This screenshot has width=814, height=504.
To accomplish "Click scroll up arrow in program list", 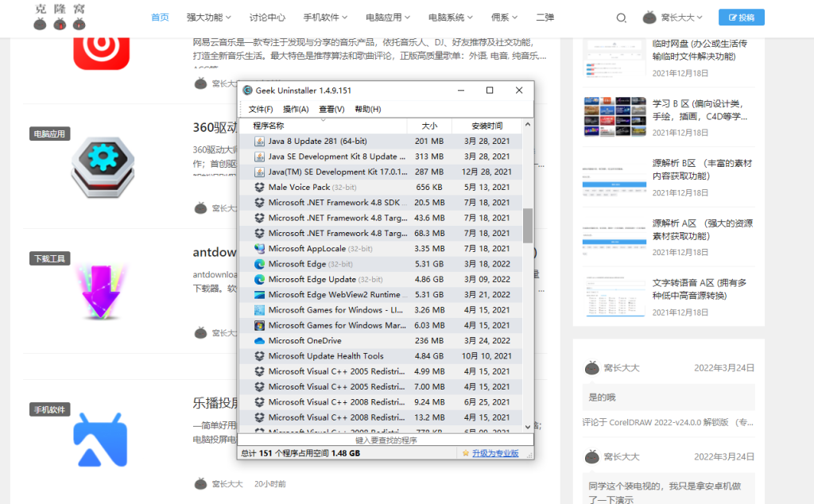I will [528, 125].
